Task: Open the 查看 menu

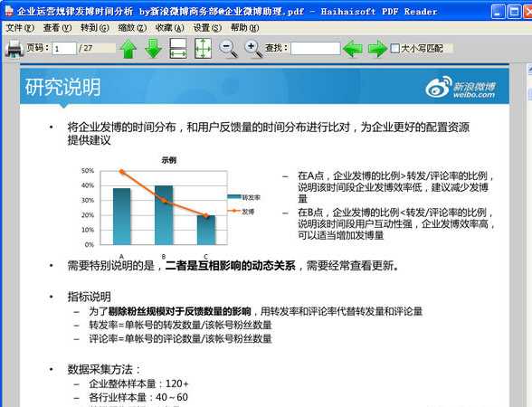Action: point(57,28)
